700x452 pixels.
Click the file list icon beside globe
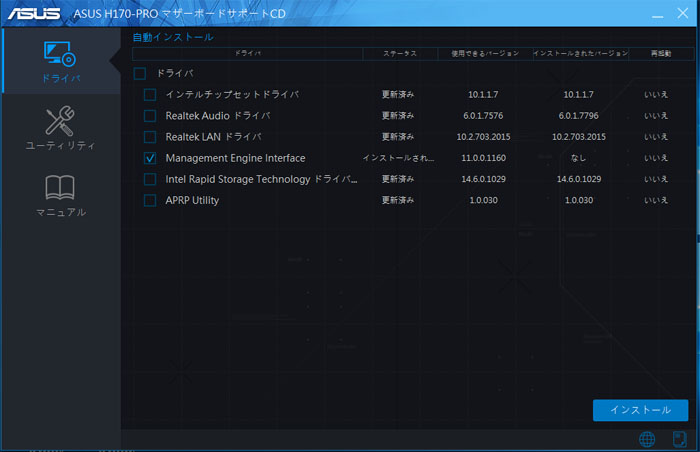click(679, 439)
